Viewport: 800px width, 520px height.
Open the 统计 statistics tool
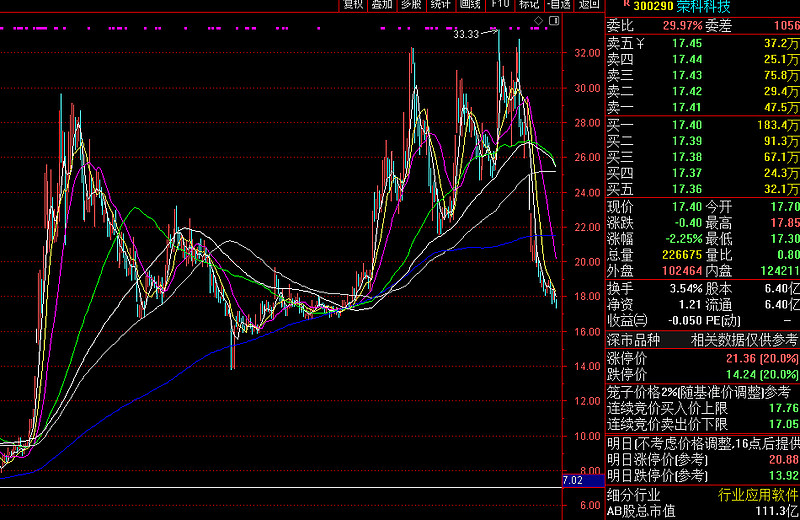point(440,5)
